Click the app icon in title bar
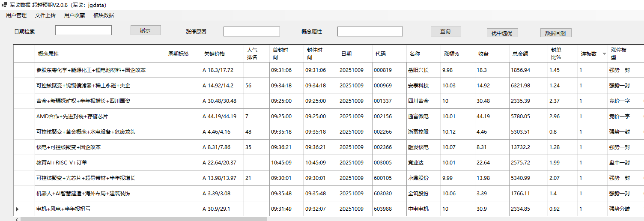 [5, 5]
